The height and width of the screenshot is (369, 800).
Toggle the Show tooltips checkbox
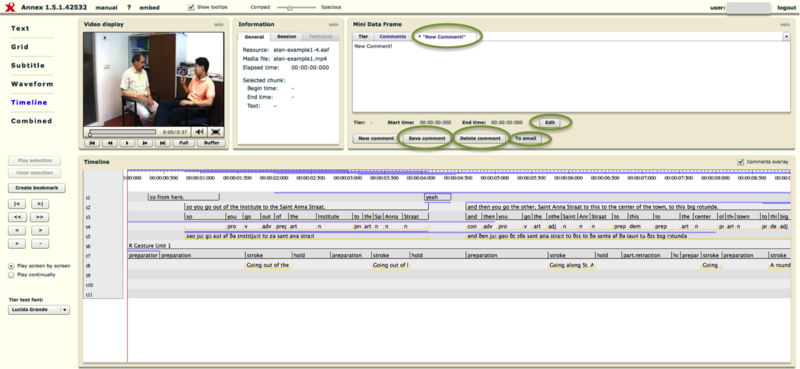click(191, 7)
